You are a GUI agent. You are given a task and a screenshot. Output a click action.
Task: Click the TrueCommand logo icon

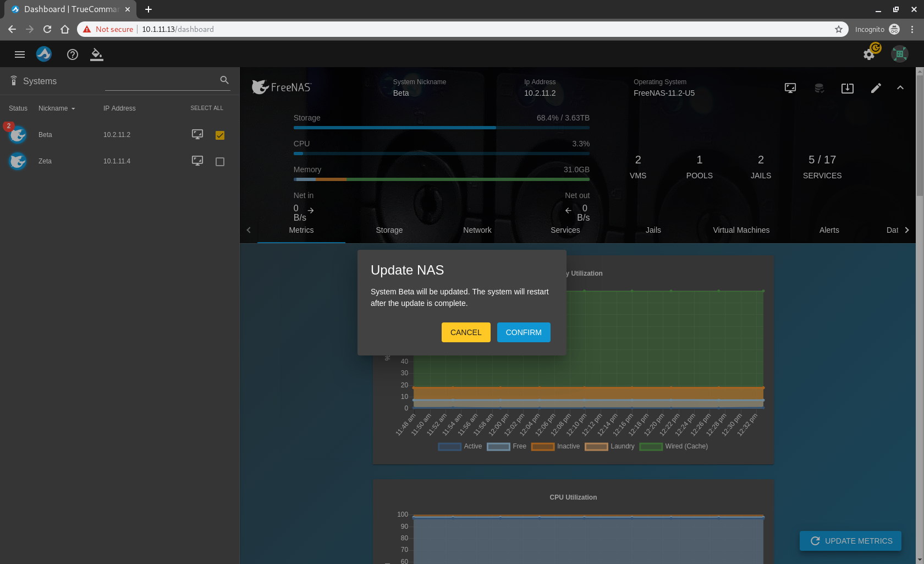pos(44,54)
